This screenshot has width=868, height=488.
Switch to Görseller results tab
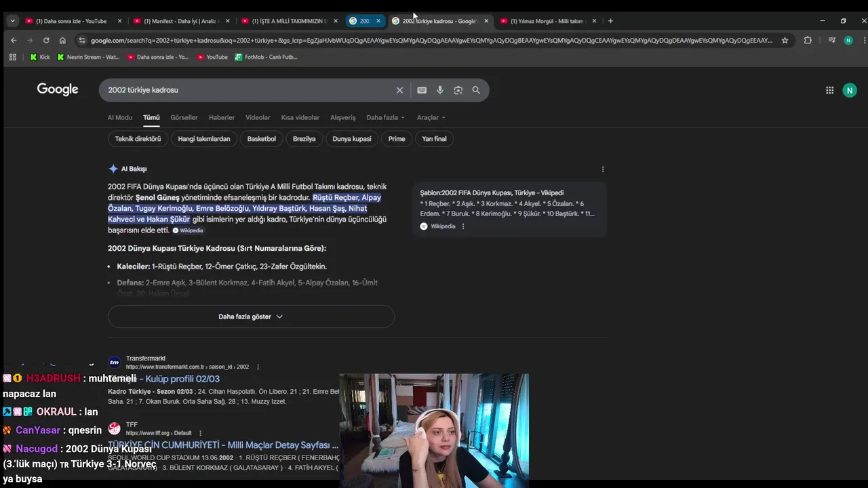click(x=184, y=117)
